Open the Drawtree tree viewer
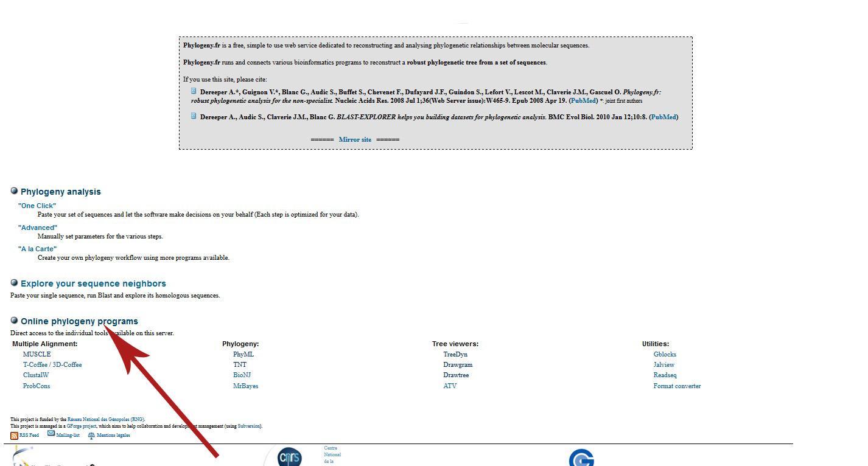Viewport: 868px width, 466px height. coord(456,375)
